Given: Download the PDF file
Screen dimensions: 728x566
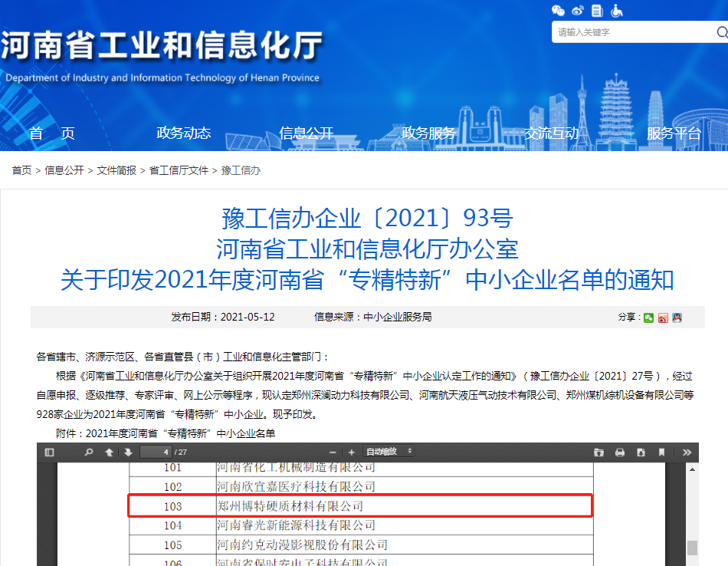Looking at the screenshot, I should [641, 452].
